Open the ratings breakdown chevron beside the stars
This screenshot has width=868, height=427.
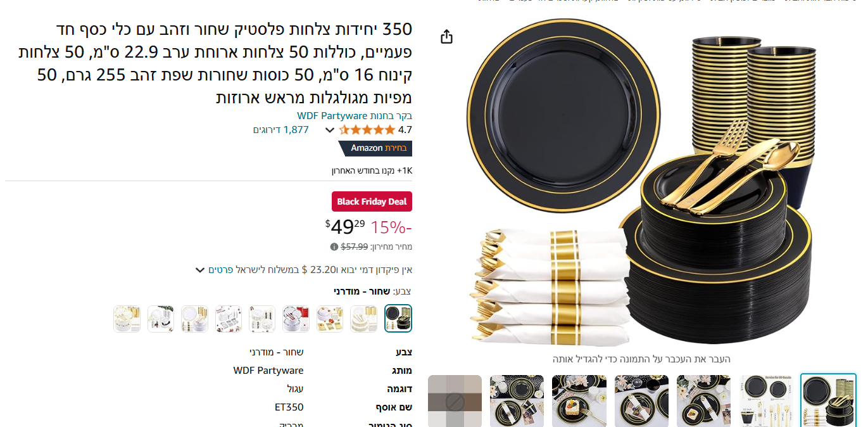point(329,131)
